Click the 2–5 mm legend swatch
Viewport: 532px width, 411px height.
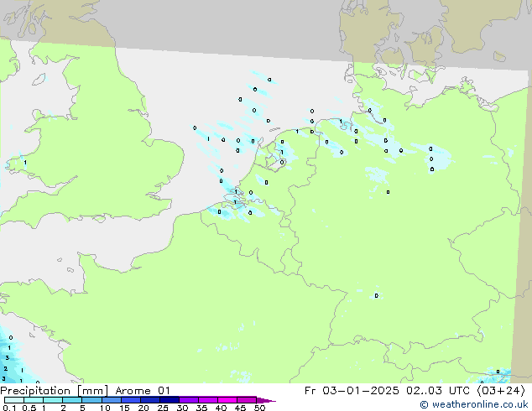coord(72,400)
